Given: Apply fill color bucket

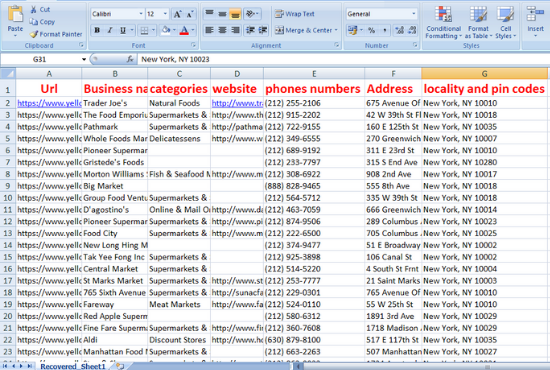Looking at the screenshot, I should [166, 31].
